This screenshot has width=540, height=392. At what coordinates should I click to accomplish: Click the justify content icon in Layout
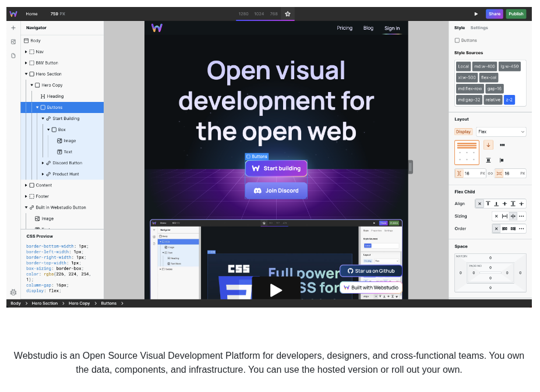502,160
